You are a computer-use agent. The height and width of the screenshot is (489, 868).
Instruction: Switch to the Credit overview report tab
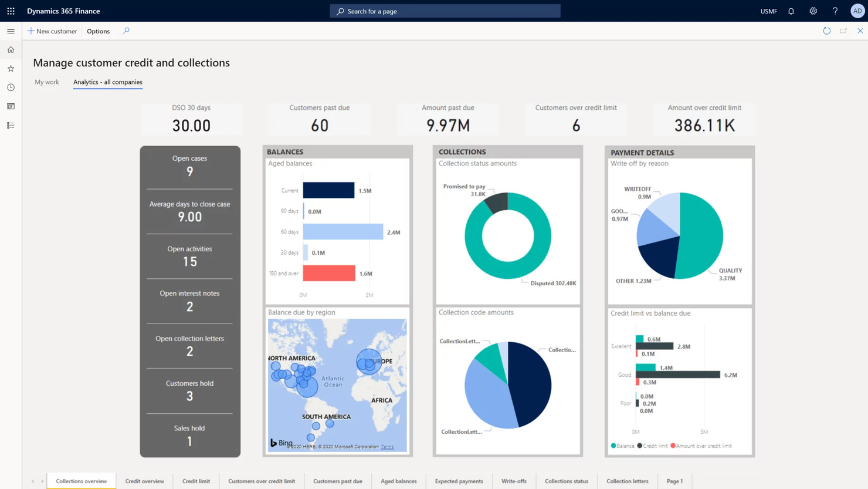click(145, 481)
